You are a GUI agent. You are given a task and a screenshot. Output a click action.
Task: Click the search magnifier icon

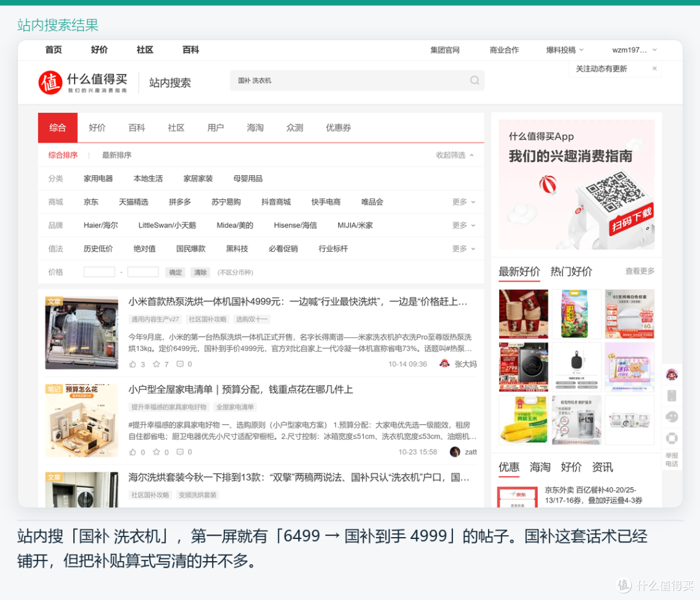[474, 80]
